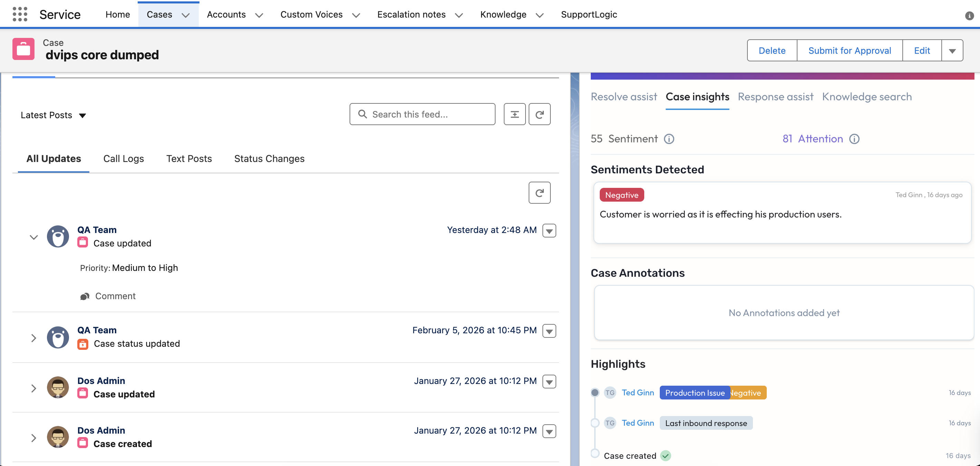Click the Search this feed field
This screenshot has height=466, width=980.
point(422,114)
